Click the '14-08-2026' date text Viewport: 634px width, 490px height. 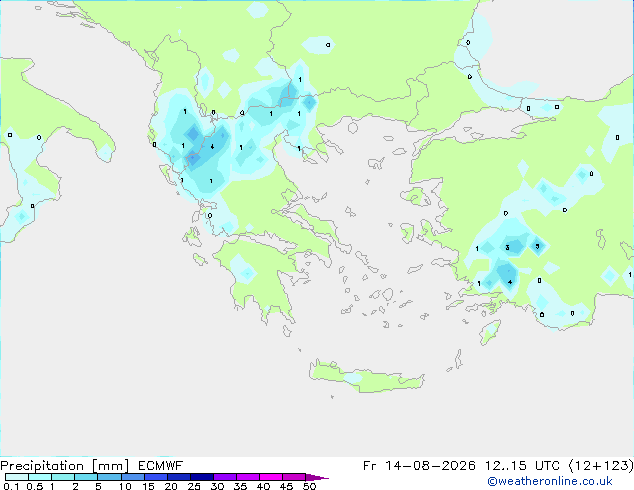(x=430, y=466)
